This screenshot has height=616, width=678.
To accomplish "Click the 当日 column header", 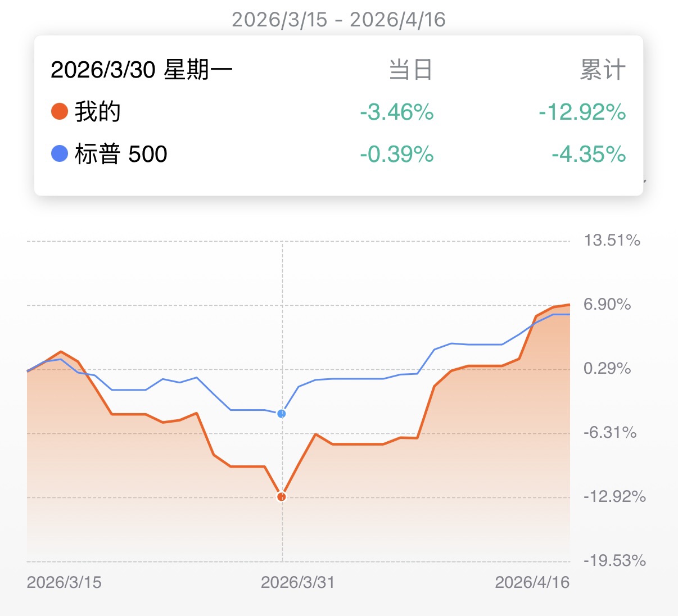I will (x=410, y=70).
